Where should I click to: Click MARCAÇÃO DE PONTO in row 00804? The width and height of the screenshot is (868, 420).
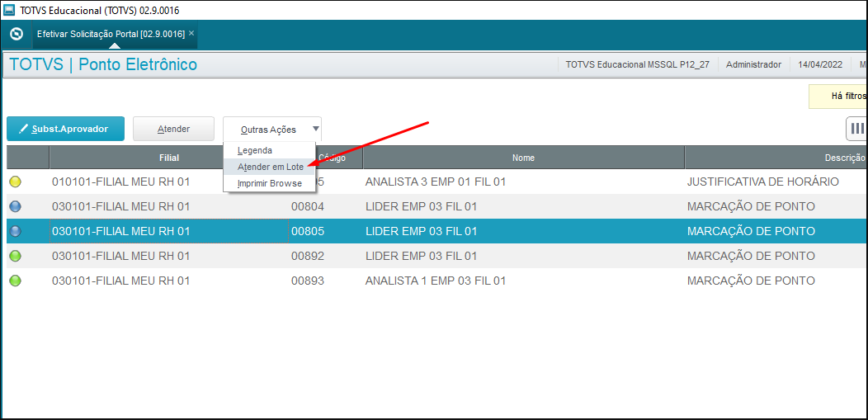pos(751,206)
